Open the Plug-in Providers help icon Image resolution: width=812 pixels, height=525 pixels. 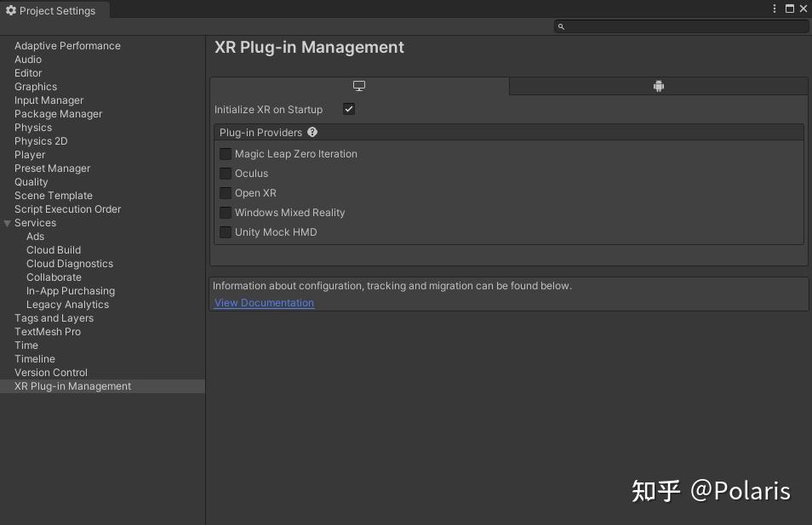click(312, 132)
